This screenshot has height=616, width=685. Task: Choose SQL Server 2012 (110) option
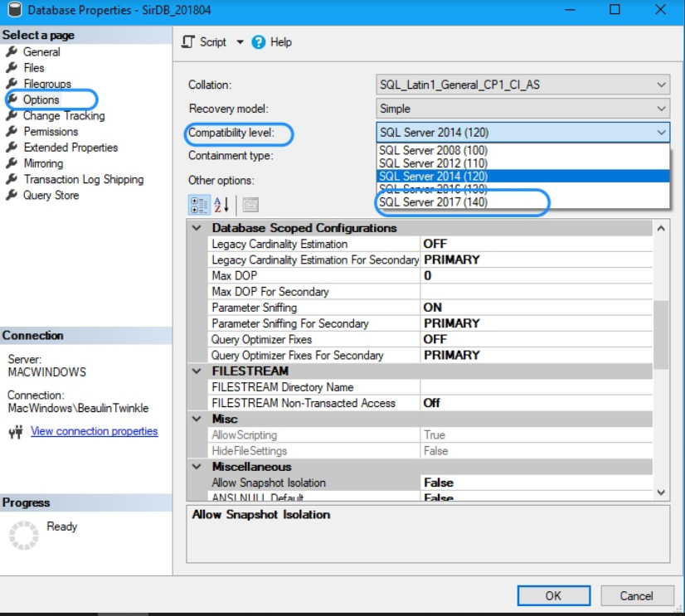[x=522, y=163]
